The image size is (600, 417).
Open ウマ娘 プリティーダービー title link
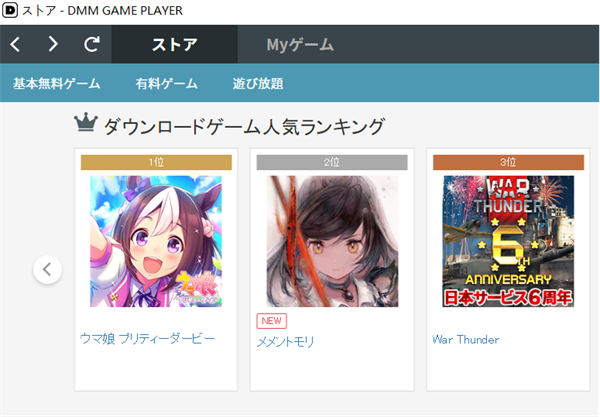pos(147,339)
